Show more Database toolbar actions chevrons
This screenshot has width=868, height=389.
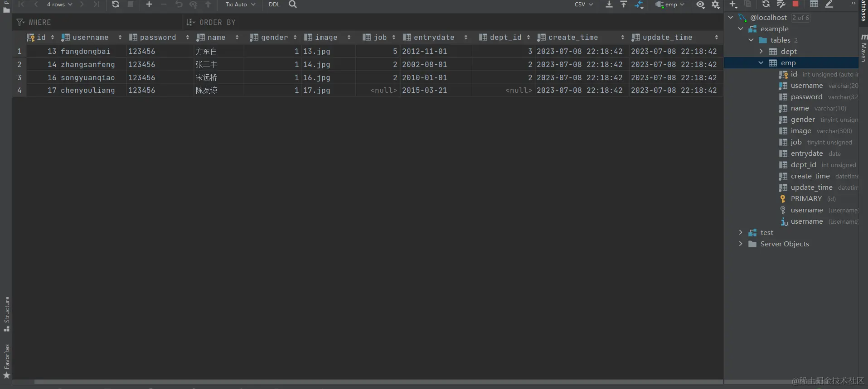853,3
